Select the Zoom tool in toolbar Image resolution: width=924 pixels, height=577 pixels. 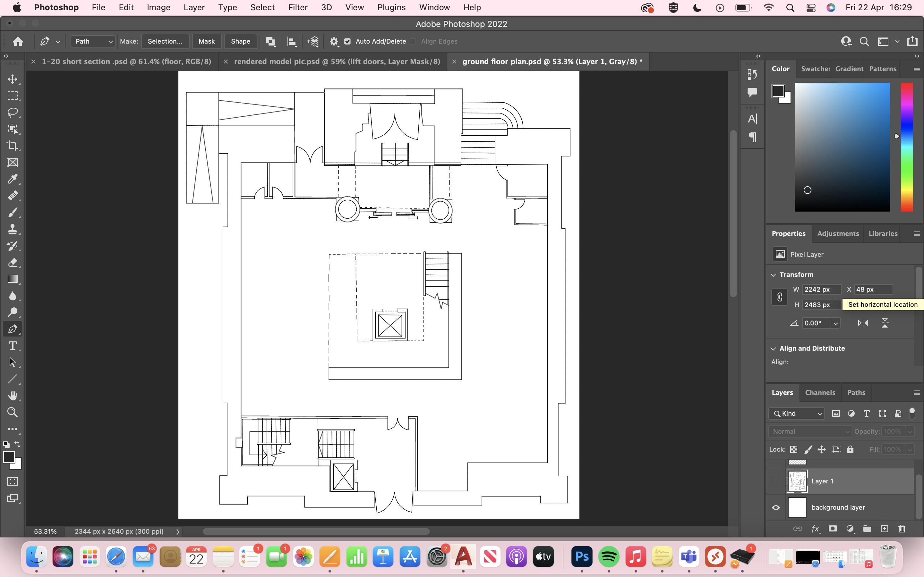[x=13, y=412]
